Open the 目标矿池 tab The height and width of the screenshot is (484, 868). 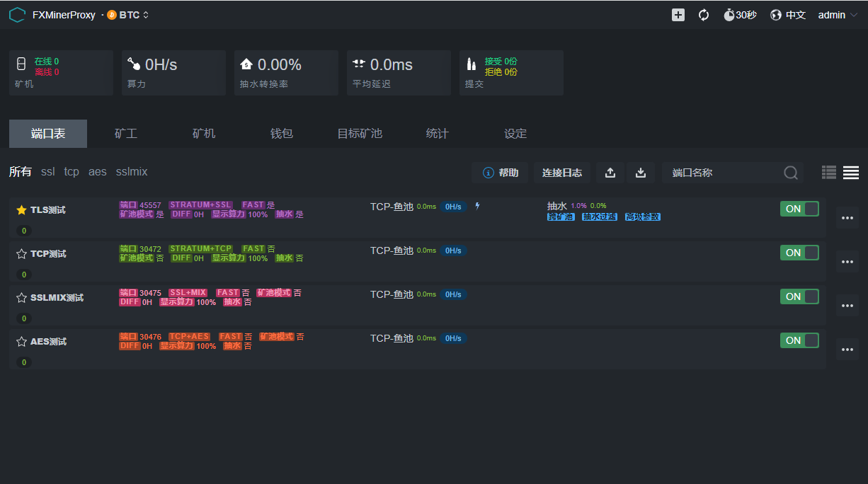(360, 134)
